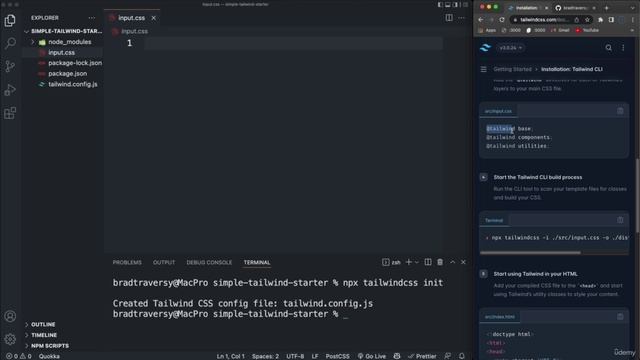Bookmark this page with star icon
Image resolution: width=640 pixels, height=360 pixels.
(587, 20)
